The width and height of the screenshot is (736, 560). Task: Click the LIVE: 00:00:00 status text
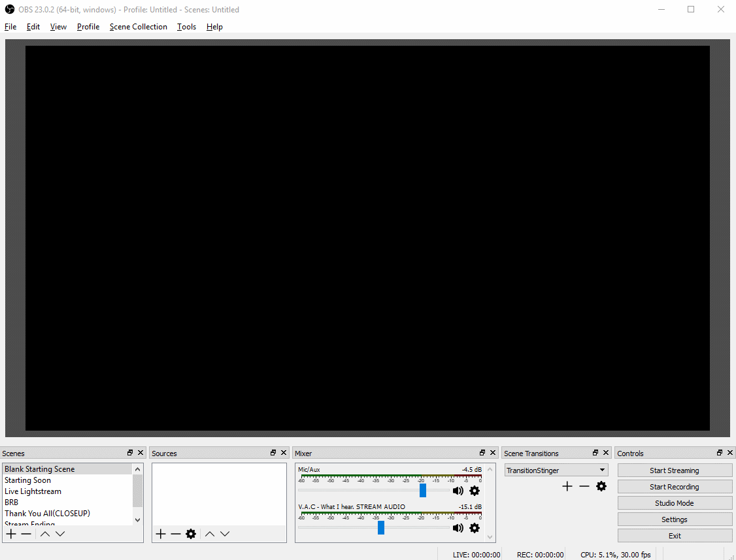(x=477, y=555)
